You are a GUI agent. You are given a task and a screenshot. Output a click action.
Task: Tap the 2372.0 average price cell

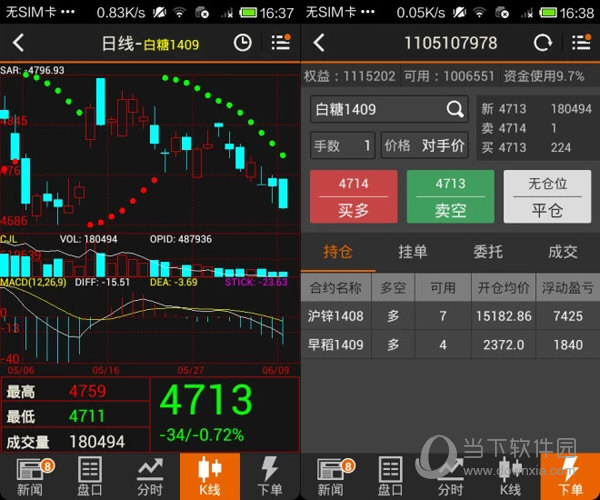pos(504,345)
